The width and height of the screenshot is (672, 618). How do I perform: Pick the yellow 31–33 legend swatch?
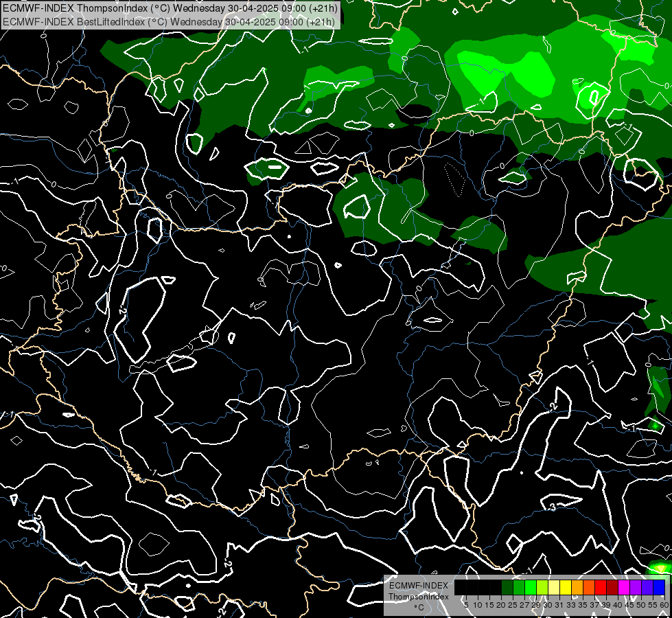566,587
